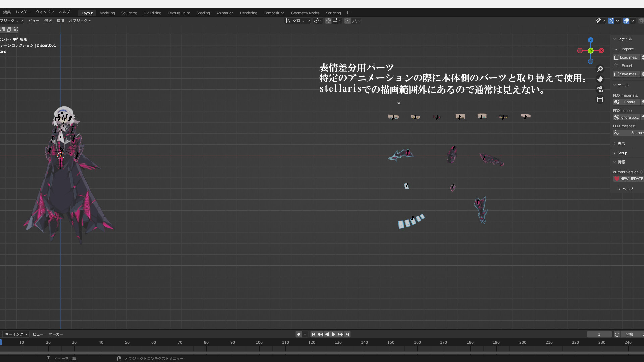The width and height of the screenshot is (644, 362).
Task: Toggle camera view with the camera icon
Action: click(x=600, y=89)
